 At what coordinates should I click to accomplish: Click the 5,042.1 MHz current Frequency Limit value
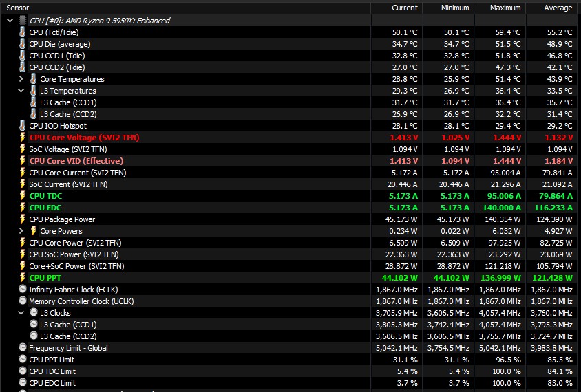397,348
